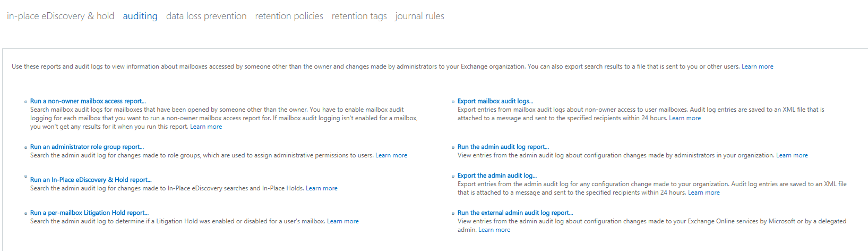Click Learn more under role group report
This screenshot has width=868, height=251.
(x=391, y=155)
